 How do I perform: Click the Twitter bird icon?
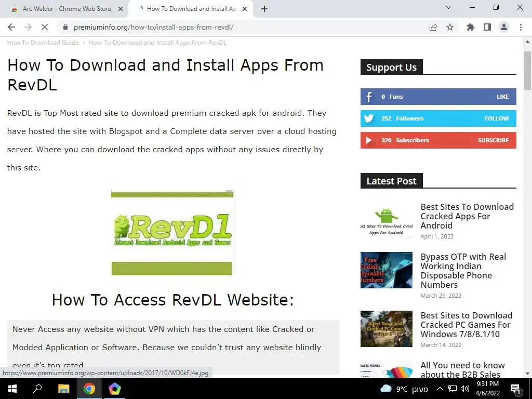click(369, 118)
